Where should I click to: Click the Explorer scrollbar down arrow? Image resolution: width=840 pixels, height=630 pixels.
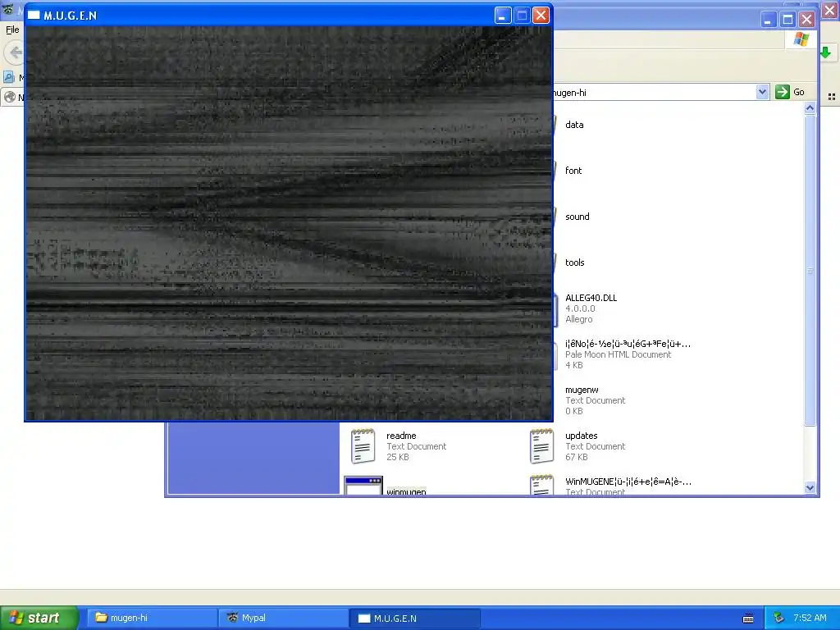810,488
